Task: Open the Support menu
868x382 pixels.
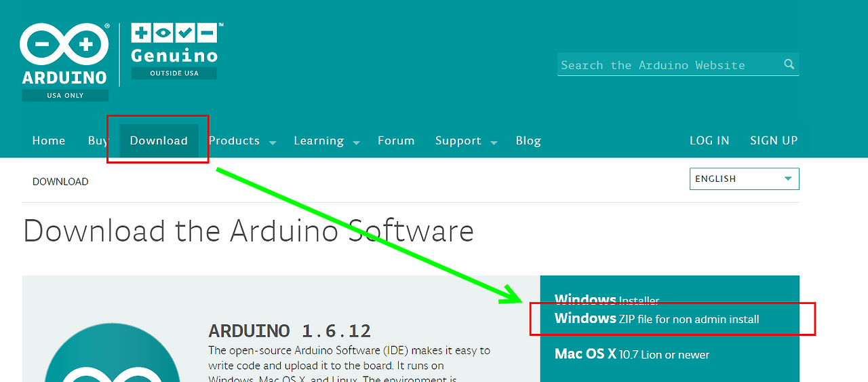Action: pyautogui.click(x=458, y=140)
